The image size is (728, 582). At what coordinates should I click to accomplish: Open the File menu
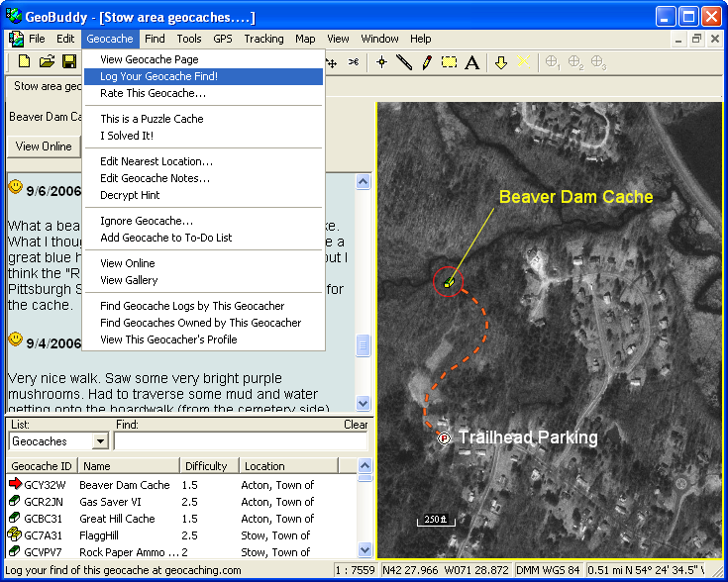(x=37, y=39)
